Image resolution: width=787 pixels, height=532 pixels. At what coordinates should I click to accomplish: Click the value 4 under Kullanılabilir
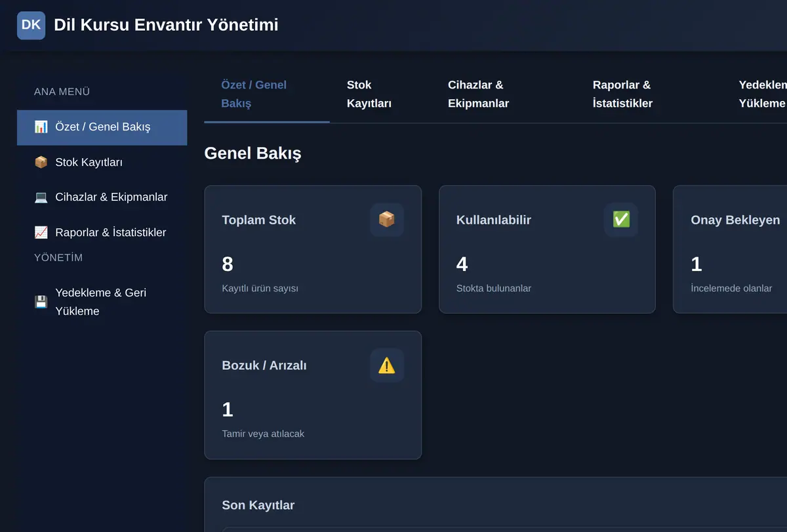tap(462, 264)
